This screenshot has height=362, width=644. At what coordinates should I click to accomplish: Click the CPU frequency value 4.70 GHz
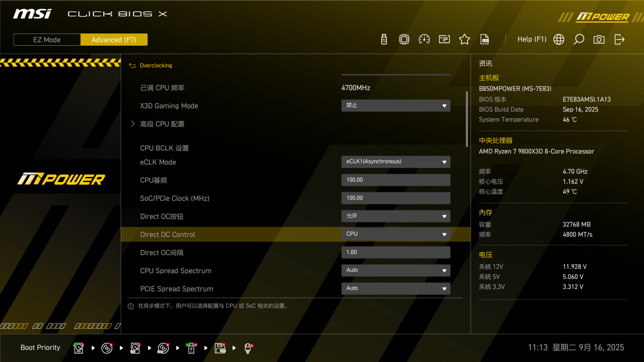coord(575,172)
